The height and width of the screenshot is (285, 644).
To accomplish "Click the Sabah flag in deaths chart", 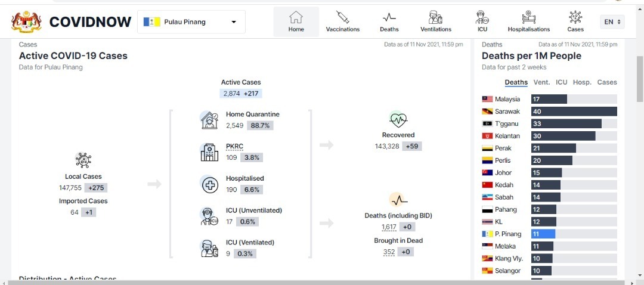I will 487,197.
